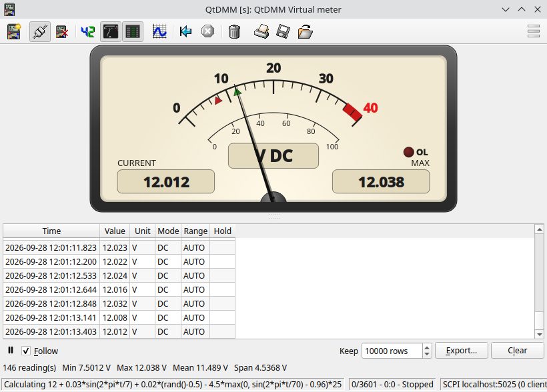
Task: Click the 'Mean 11.489 V' statistic
Action: click(200, 367)
